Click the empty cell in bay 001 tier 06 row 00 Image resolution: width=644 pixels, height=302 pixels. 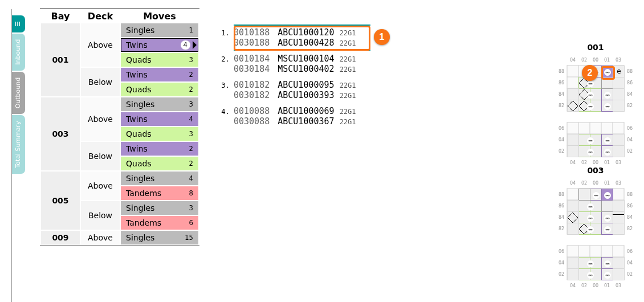click(596, 128)
